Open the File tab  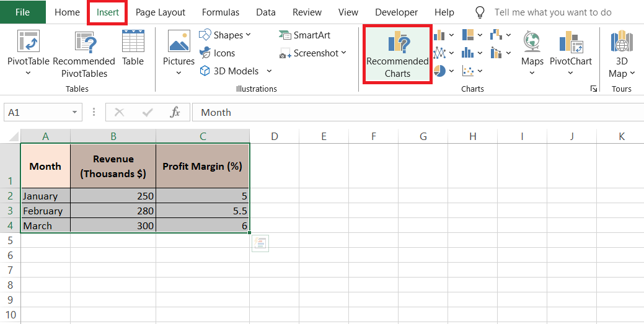pyautogui.click(x=22, y=12)
